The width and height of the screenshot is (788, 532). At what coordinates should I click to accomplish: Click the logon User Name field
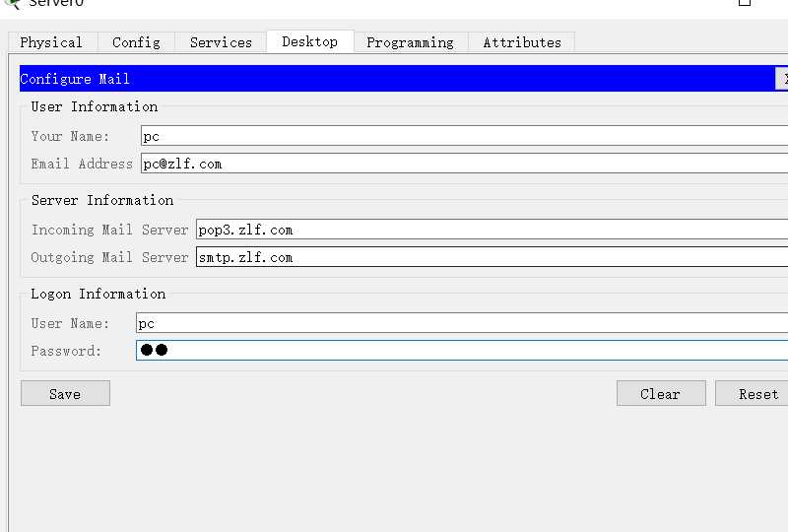pos(462,323)
